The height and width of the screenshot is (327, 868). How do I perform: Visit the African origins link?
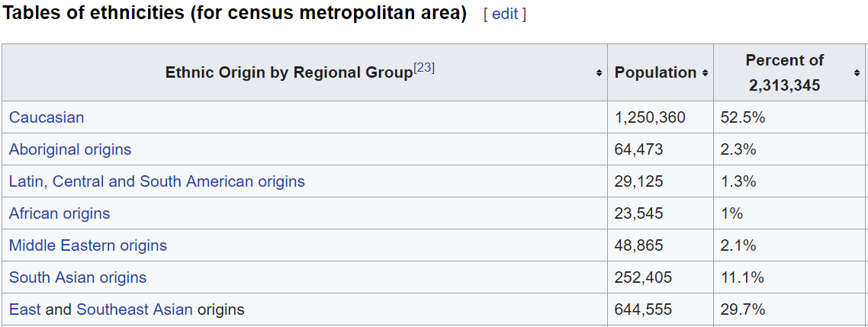59,213
